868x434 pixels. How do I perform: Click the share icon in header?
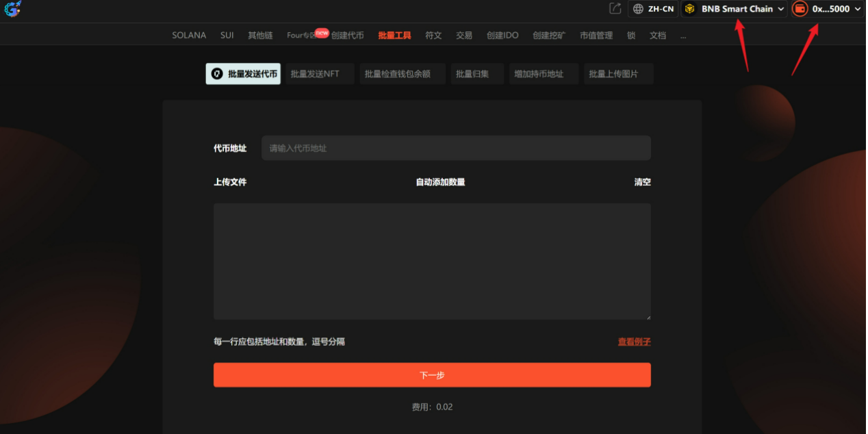(x=615, y=9)
